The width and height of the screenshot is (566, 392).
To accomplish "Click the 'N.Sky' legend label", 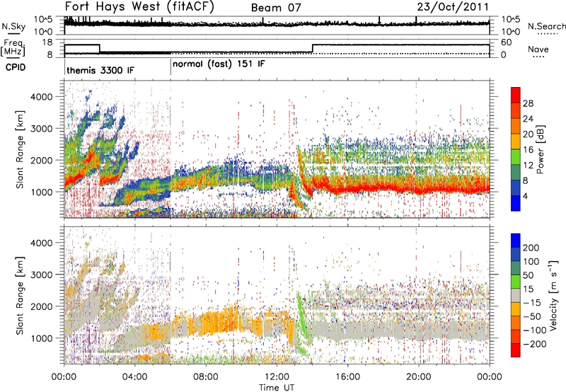I will (13, 26).
